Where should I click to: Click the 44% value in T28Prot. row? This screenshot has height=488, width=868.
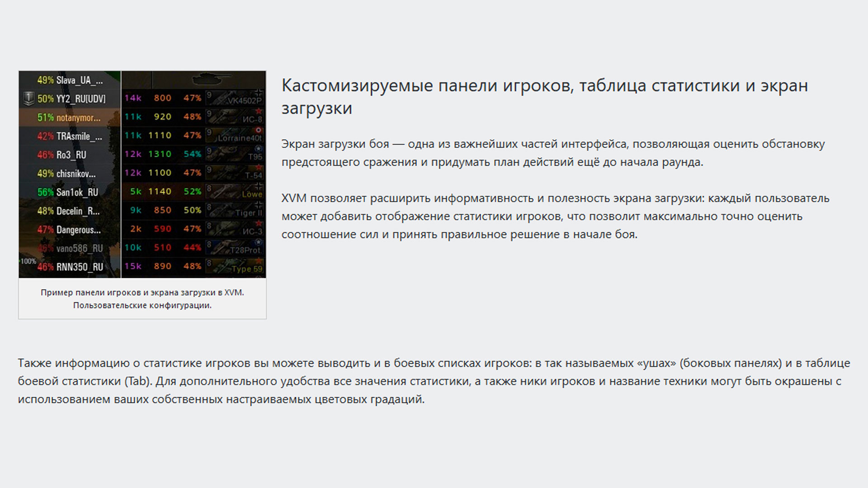coord(193,248)
